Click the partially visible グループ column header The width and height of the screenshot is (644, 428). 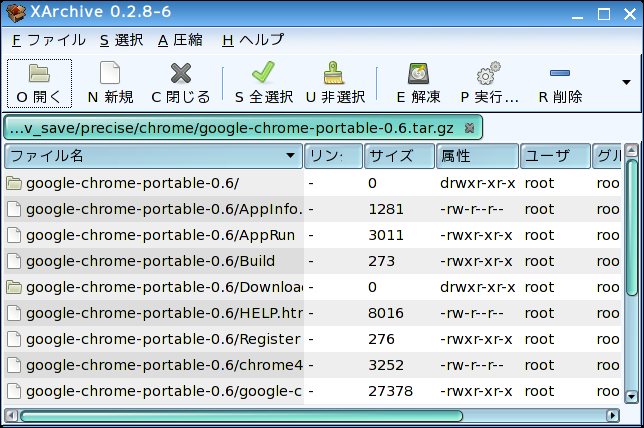coord(607,156)
